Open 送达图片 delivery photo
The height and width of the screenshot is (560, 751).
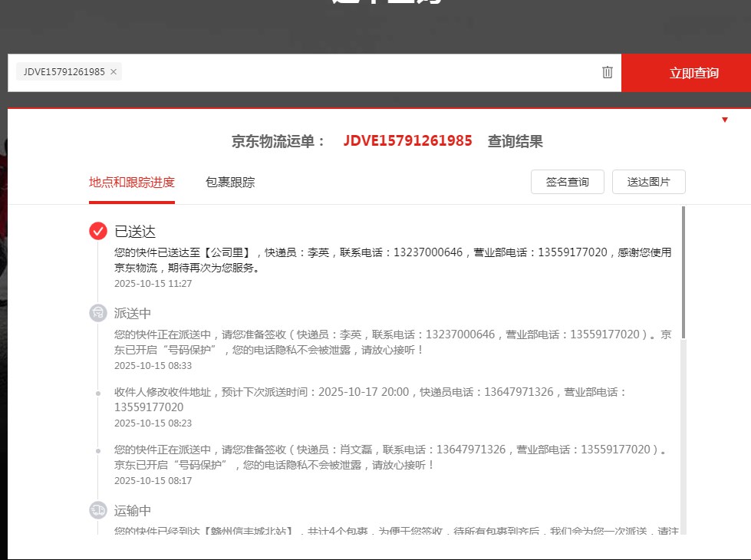tap(648, 182)
